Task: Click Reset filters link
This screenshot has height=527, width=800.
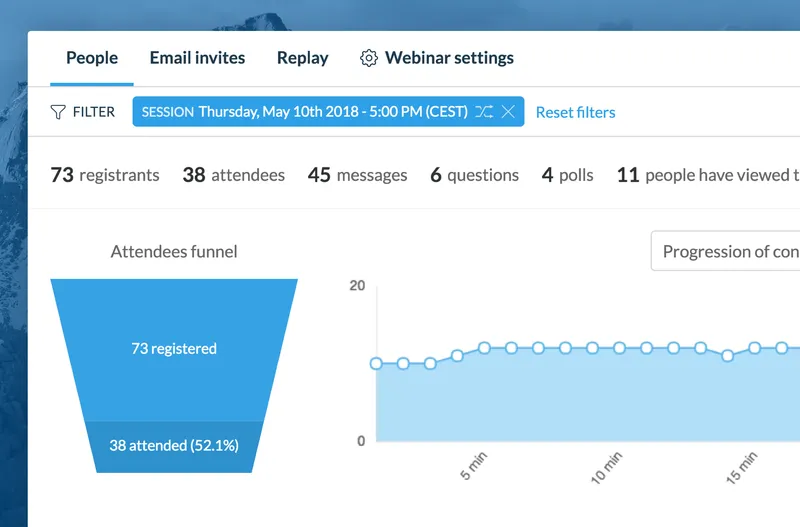Action: pyautogui.click(x=576, y=112)
